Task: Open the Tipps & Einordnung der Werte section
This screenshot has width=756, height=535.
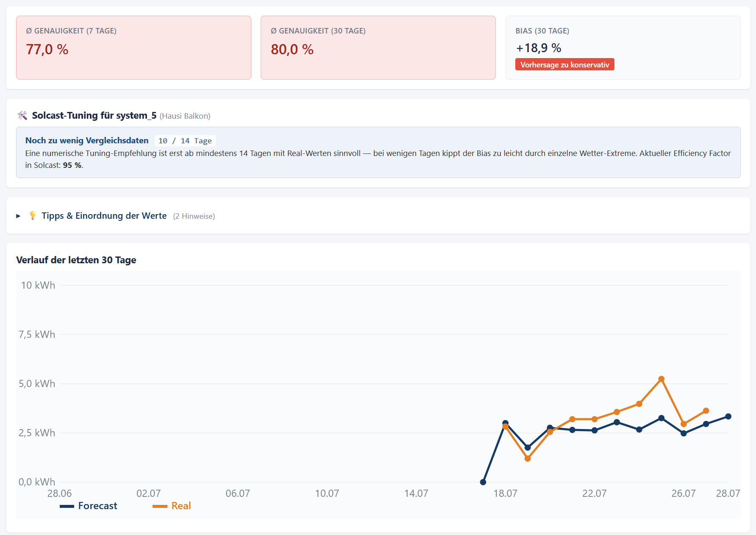Action: pyautogui.click(x=104, y=216)
